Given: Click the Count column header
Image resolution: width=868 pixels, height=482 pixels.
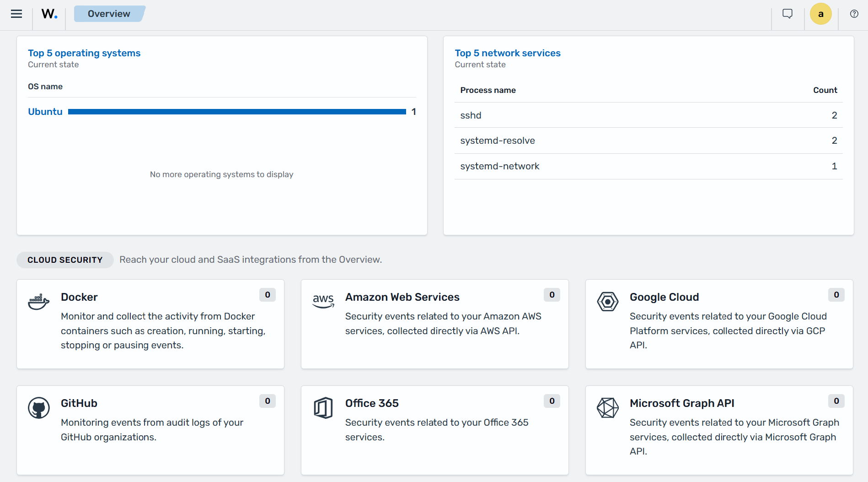Looking at the screenshot, I should click(x=825, y=90).
